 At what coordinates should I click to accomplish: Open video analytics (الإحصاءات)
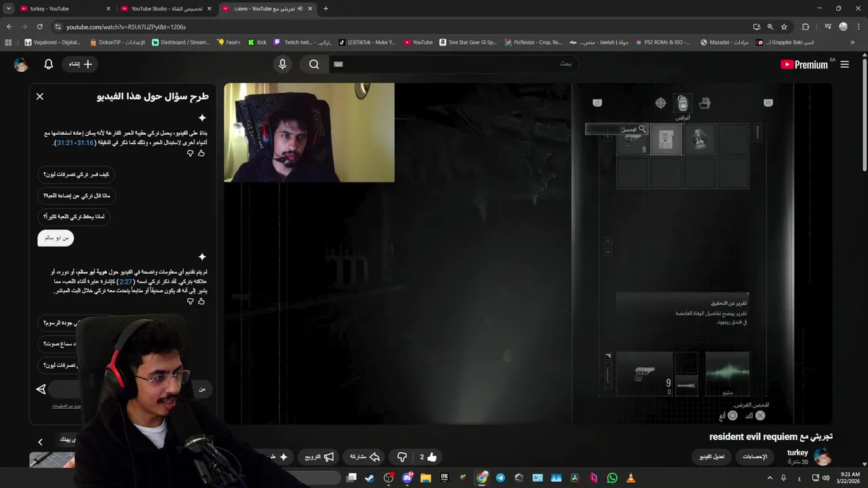click(755, 457)
